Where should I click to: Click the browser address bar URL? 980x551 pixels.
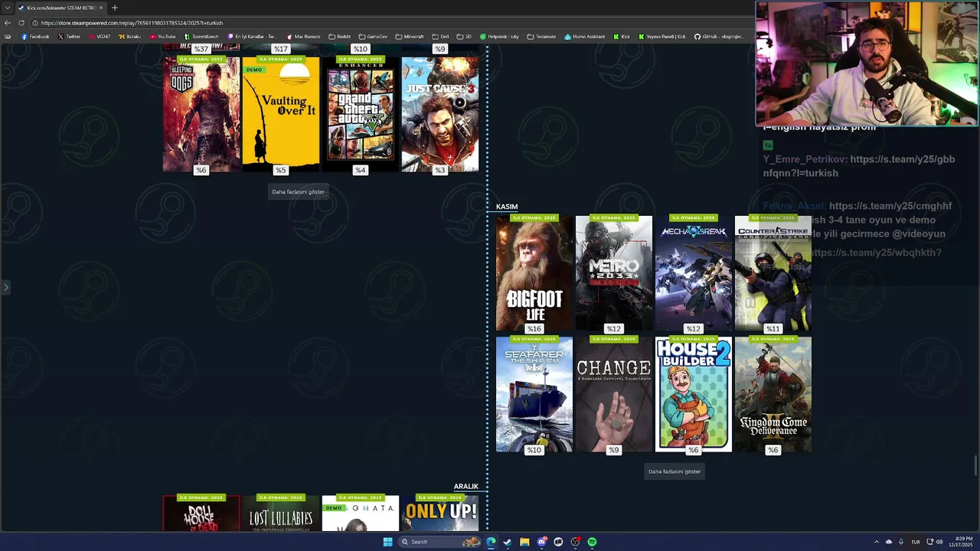(x=132, y=23)
